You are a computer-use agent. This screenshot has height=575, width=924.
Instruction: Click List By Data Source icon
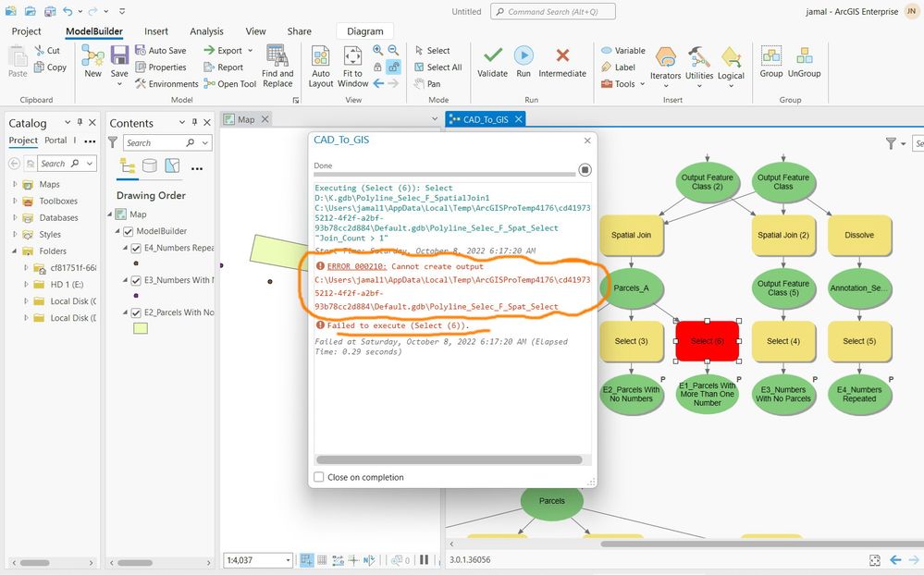(150, 165)
